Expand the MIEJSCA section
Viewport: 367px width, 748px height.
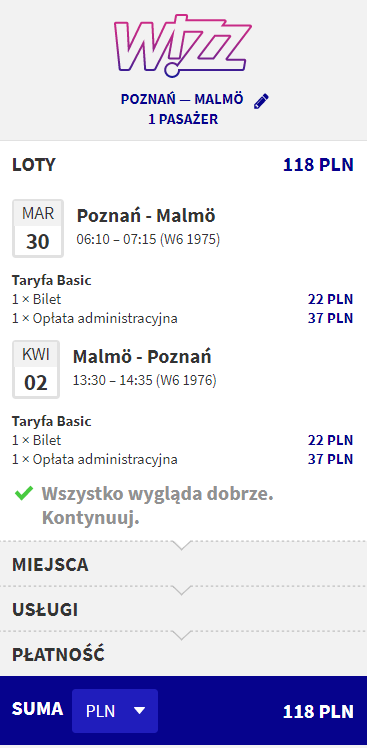(x=183, y=564)
